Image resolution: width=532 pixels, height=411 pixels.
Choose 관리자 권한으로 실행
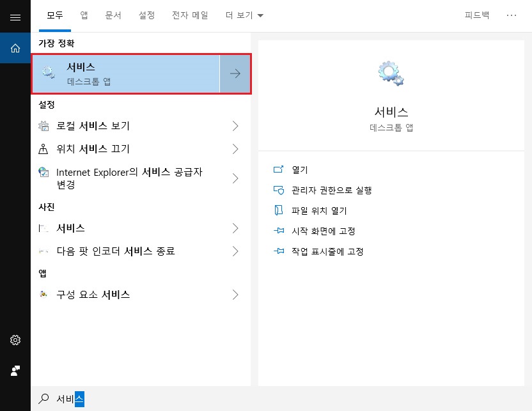(x=331, y=190)
